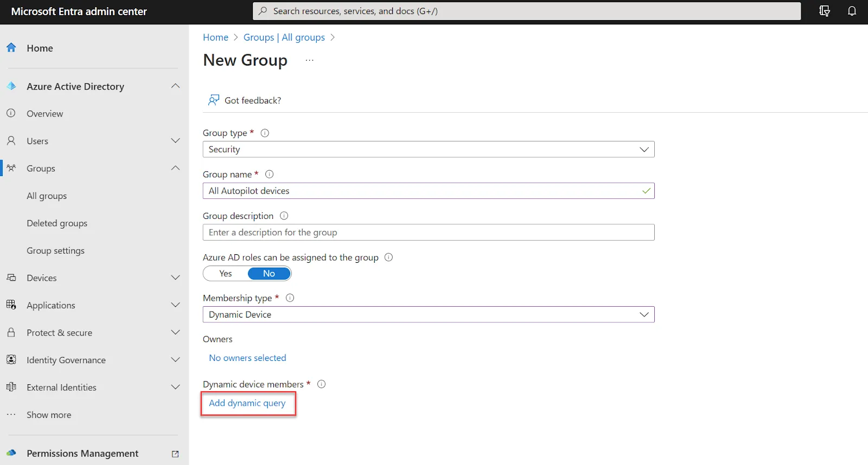Select Home label in the sidebar
The image size is (868, 465).
tap(40, 48)
